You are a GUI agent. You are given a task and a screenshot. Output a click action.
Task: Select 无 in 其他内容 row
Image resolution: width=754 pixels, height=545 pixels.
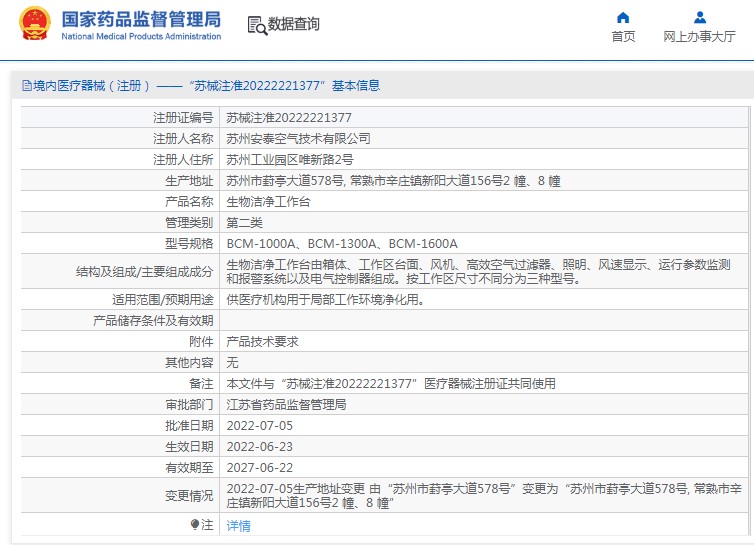pyautogui.click(x=232, y=363)
